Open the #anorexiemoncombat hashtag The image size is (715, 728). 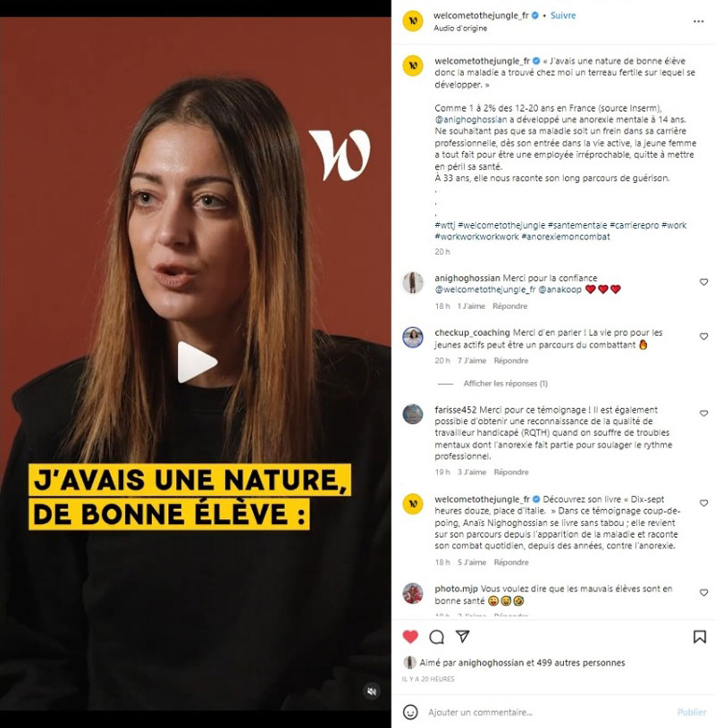(x=566, y=237)
